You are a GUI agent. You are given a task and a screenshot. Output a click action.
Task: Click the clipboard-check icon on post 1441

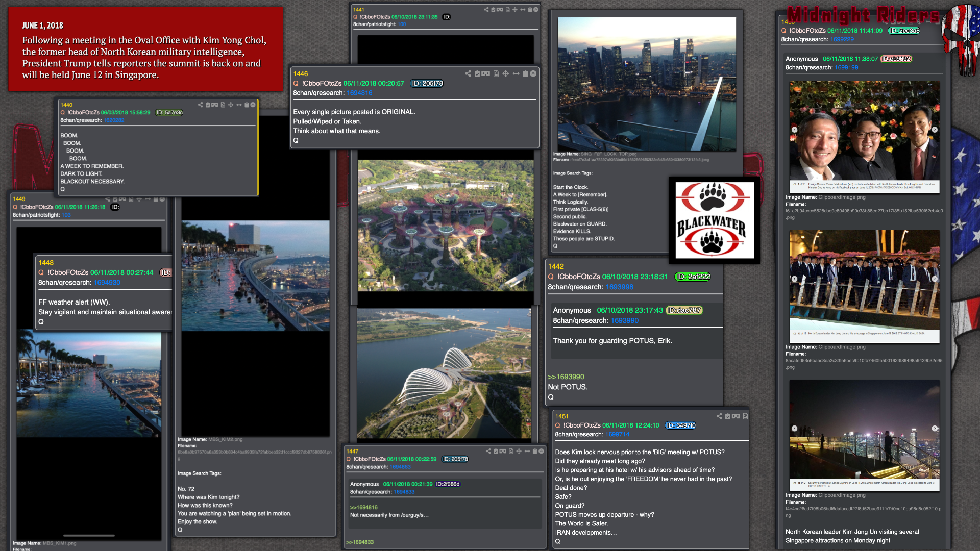493,10
